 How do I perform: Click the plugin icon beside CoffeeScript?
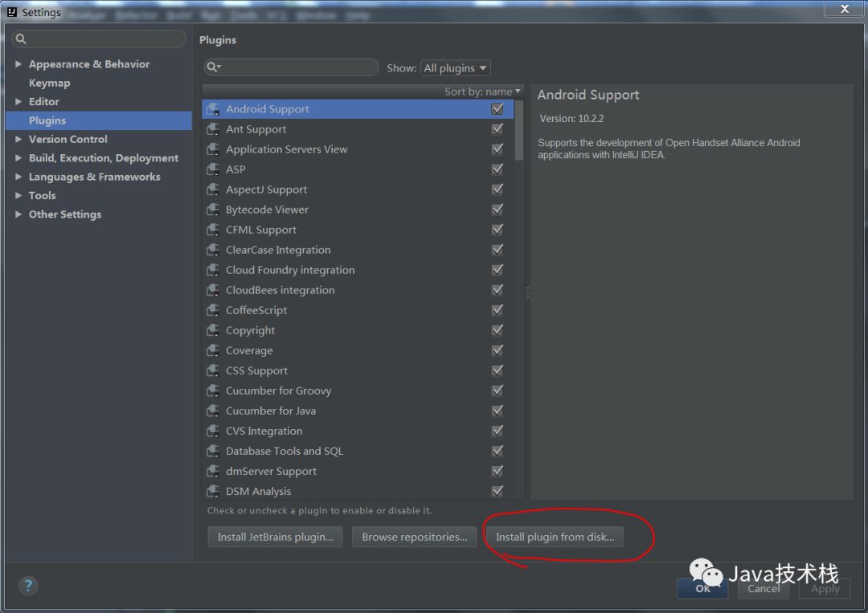(x=213, y=310)
